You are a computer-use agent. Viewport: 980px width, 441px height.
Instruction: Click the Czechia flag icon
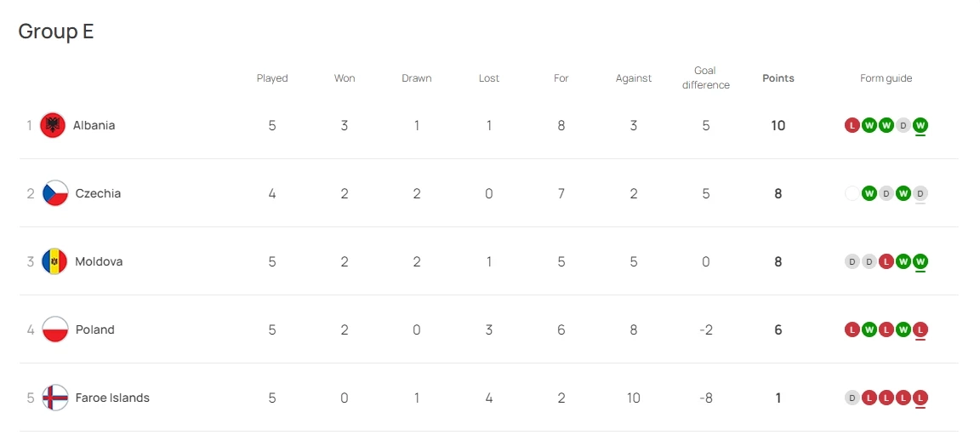point(55,193)
